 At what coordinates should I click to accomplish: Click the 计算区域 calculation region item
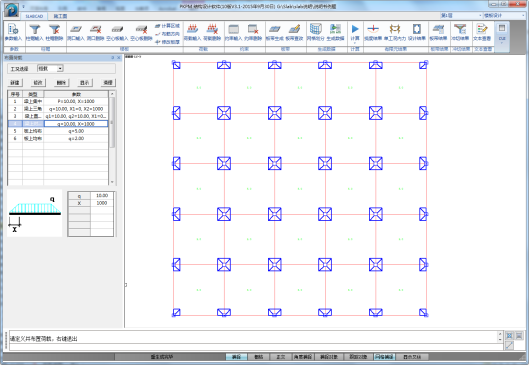click(x=167, y=26)
